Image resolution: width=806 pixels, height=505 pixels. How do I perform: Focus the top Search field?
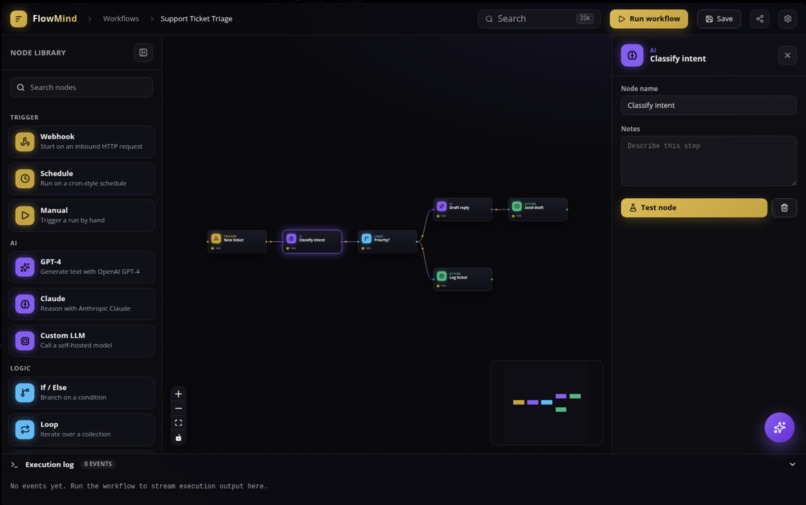539,19
